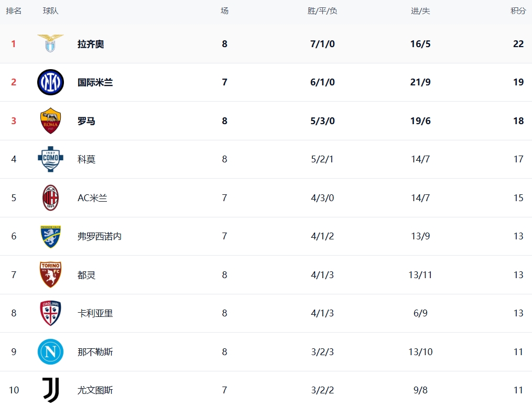Click Inter's record 6/1/0
Image resolution: width=532 pixels, height=407 pixels.
point(322,82)
